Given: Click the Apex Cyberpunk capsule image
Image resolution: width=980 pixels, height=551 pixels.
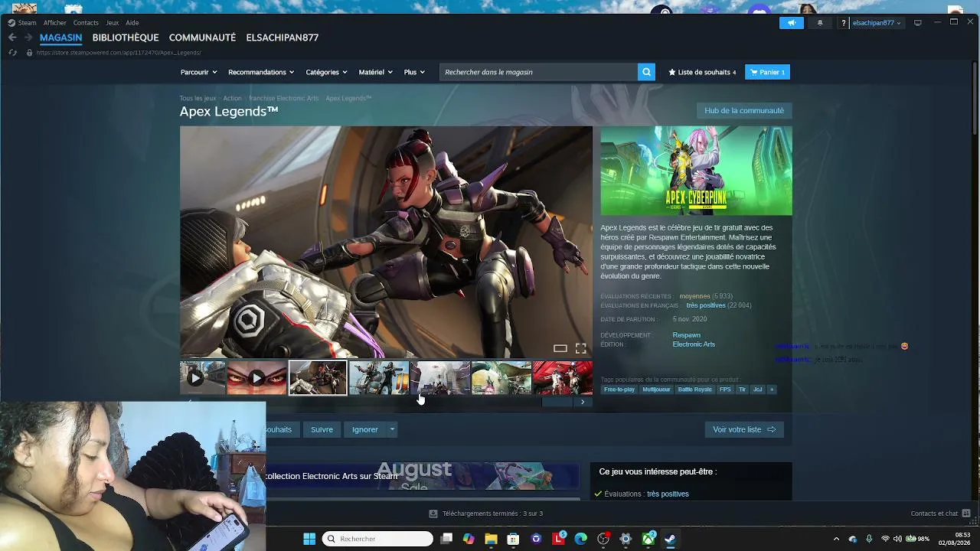Looking at the screenshot, I should click(697, 171).
